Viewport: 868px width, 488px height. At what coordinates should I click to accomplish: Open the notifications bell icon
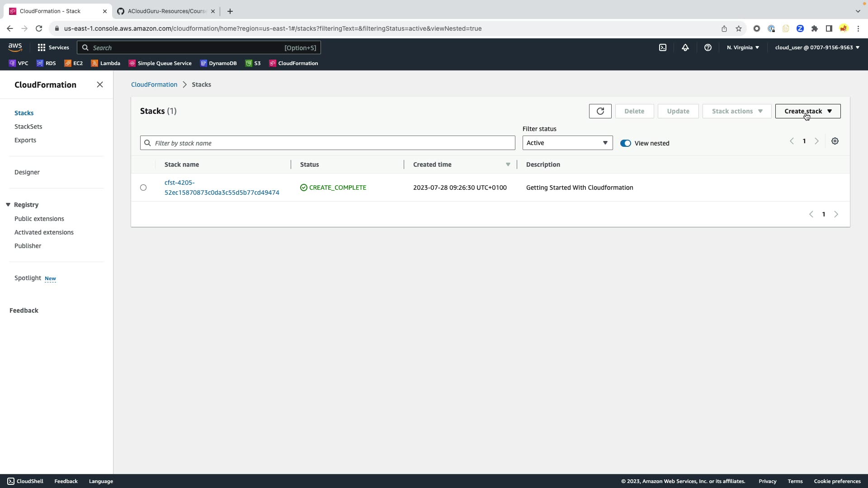[x=685, y=47]
